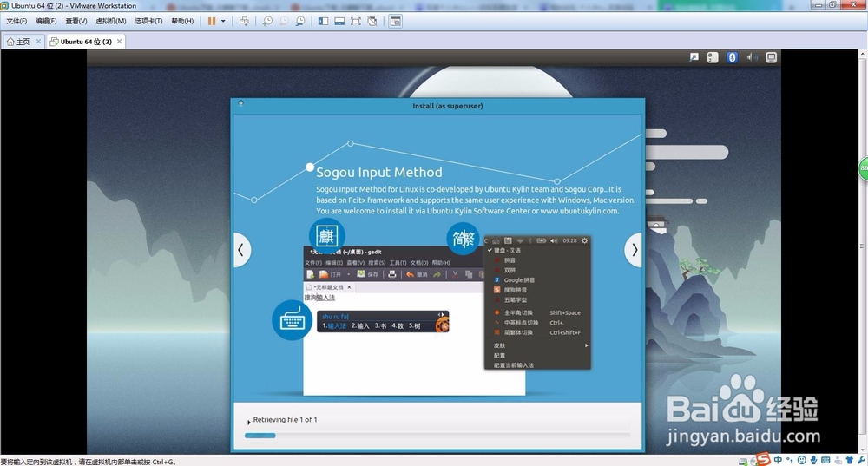This screenshot has width=868, height=466.
Task: Click the scrollbar down arrow
Action: pos(863,450)
